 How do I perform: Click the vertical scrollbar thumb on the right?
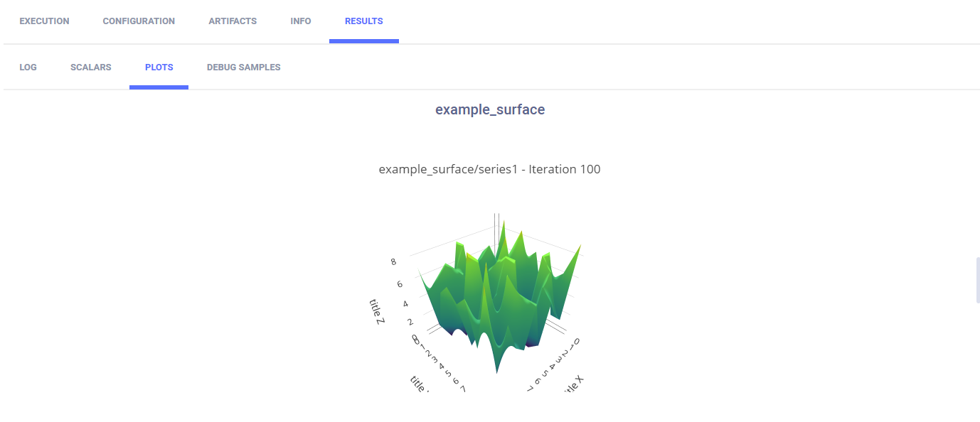pyautogui.click(x=978, y=280)
